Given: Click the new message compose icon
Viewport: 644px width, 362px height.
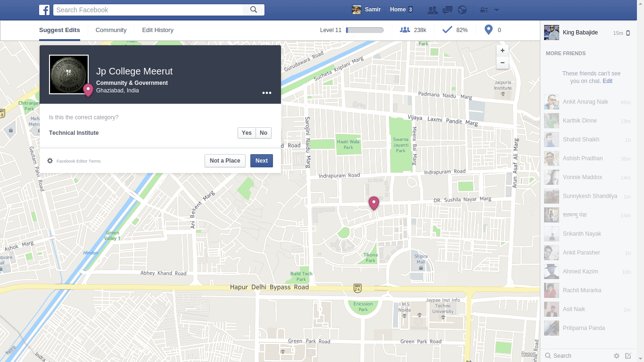Looking at the screenshot, I should pos(628,356).
